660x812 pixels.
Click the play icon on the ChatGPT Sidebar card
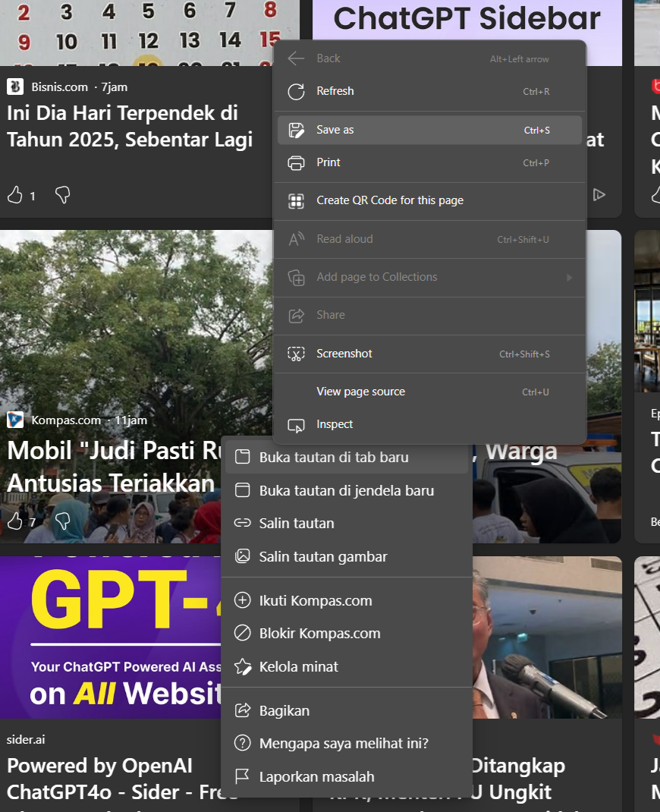(599, 195)
